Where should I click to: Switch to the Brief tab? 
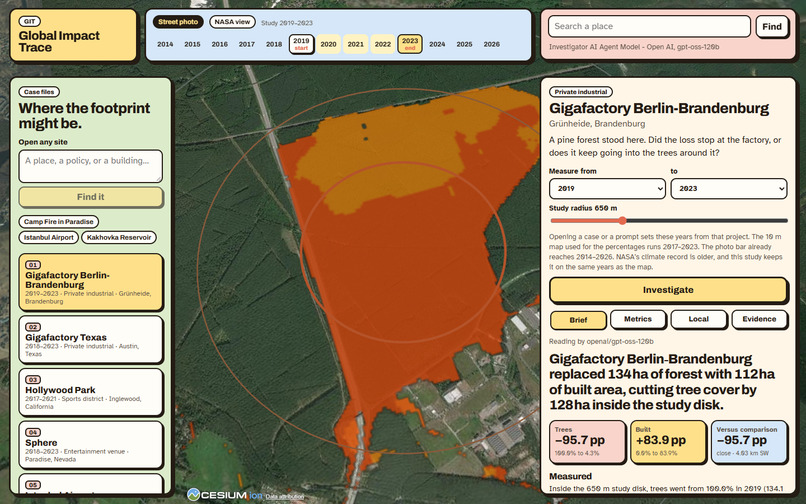(x=578, y=320)
